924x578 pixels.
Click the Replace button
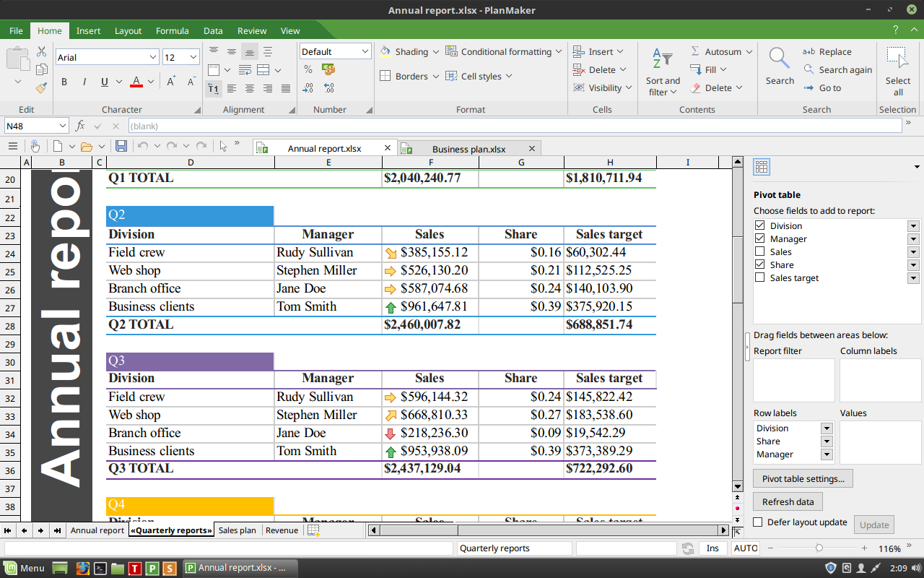(827, 52)
